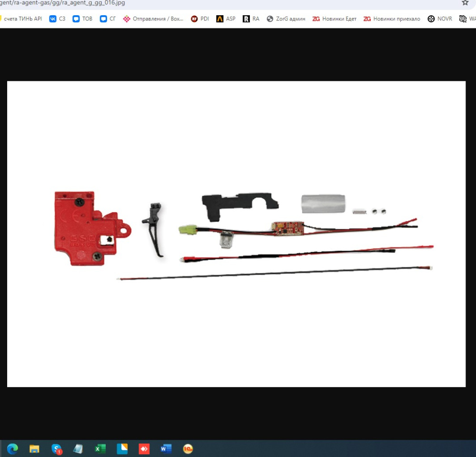Viewport: 476px width, 457px height.
Task: Open the 'Новинки приехало' bookmark
Action: (392, 19)
